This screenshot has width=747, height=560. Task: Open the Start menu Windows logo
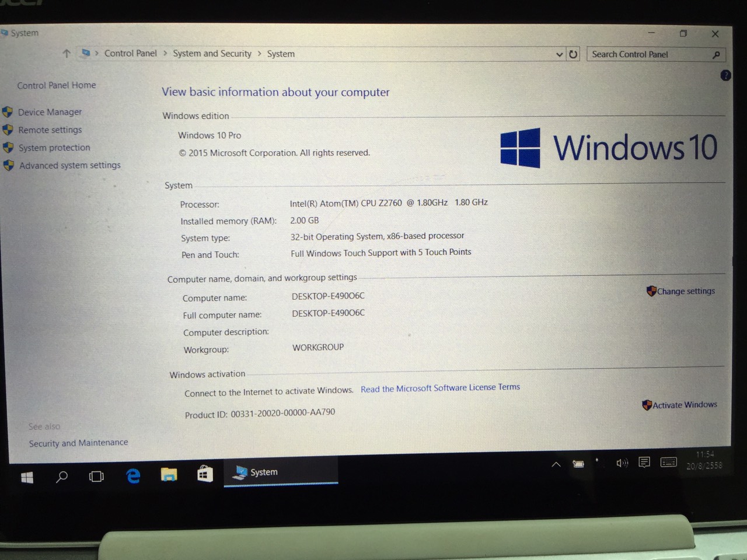point(27,478)
